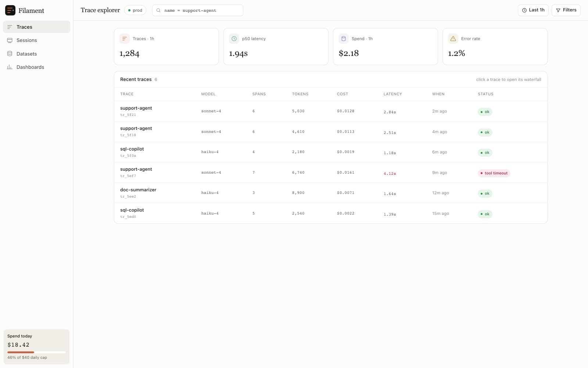Screen dimensions: 588x368
Task: Click the WHEN column header
Action: (x=438, y=94)
